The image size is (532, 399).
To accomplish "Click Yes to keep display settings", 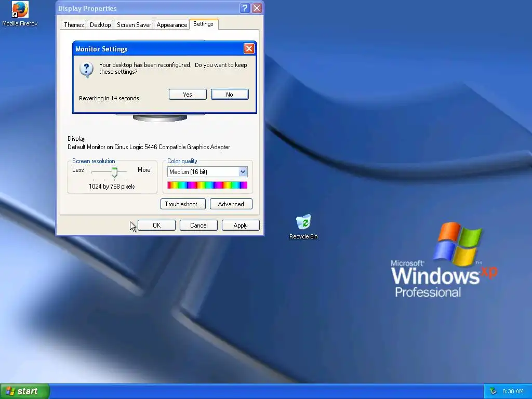I will [188, 95].
